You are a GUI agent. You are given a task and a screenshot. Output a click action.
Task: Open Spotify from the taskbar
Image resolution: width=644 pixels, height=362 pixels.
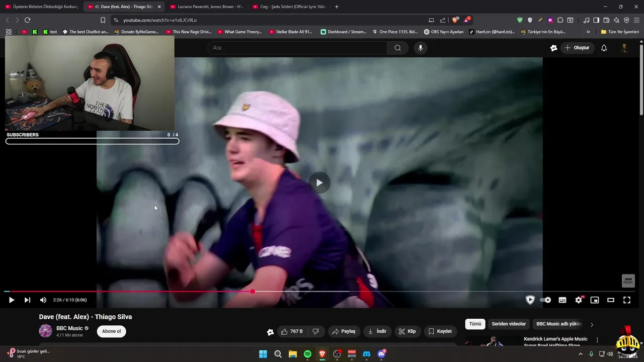307,354
